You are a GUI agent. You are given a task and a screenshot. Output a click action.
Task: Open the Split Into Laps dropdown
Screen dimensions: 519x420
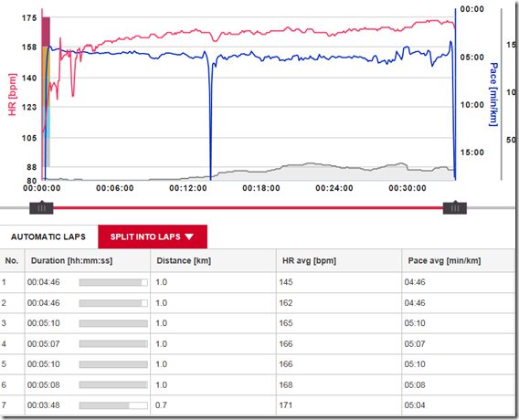[153, 236]
